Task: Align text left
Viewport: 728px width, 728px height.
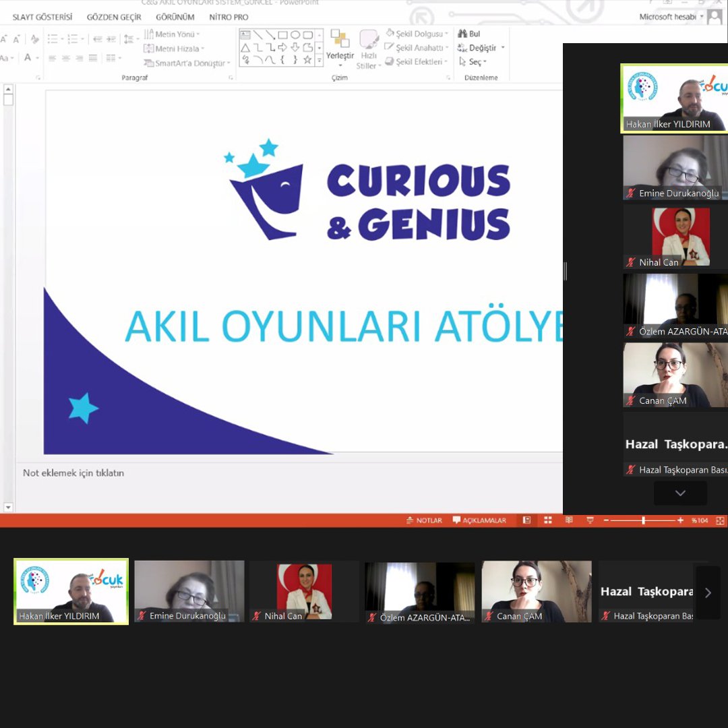Action: tap(52, 58)
